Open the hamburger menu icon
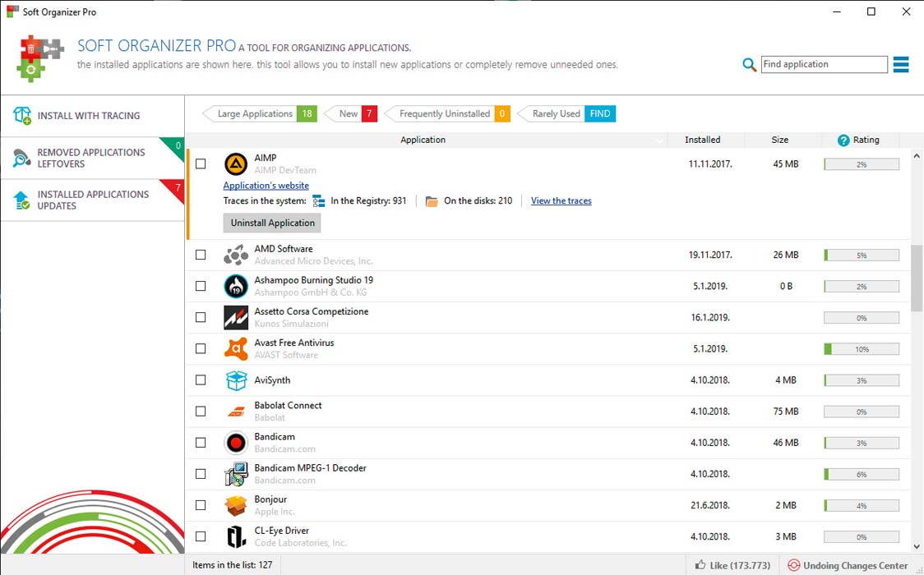The width and height of the screenshot is (924, 575). [x=900, y=64]
